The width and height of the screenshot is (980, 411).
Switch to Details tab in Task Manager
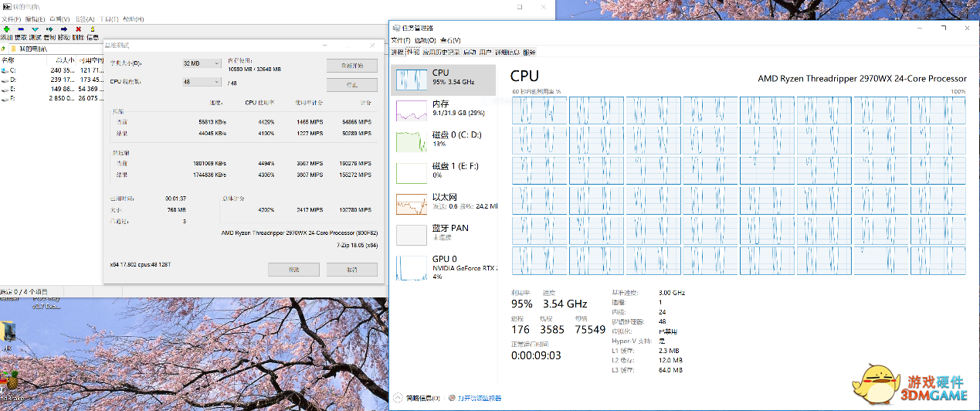[507, 53]
